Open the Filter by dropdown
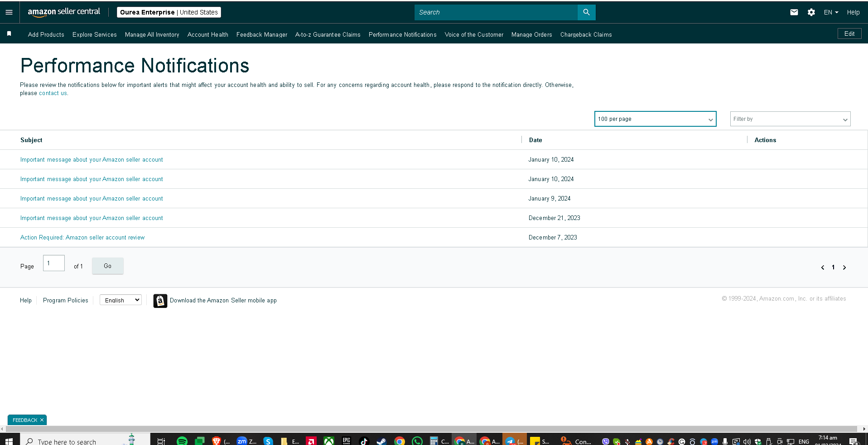Image resolution: width=868 pixels, height=445 pixels. tap(790, 119)
